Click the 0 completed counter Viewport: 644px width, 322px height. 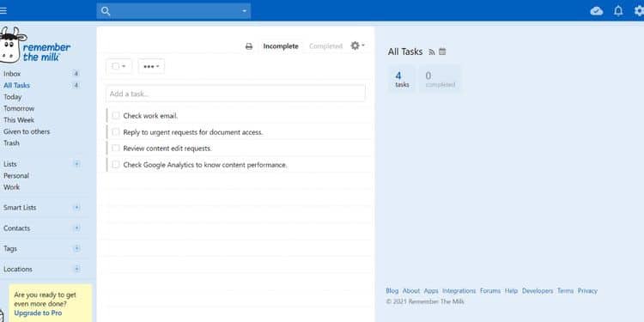[440, 79]
